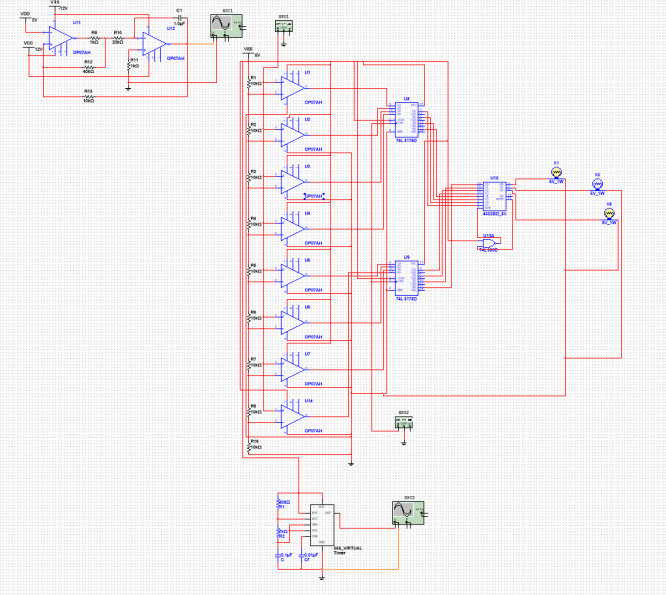This screenshot has height=595, width=666.
Task: Select lamp X1
Action: [556, 172]
